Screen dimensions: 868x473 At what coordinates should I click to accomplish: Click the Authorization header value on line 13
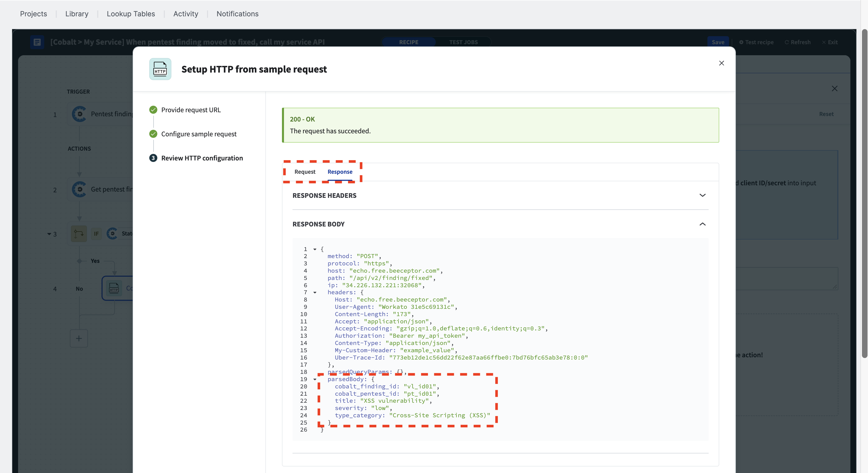pos(427,336)
